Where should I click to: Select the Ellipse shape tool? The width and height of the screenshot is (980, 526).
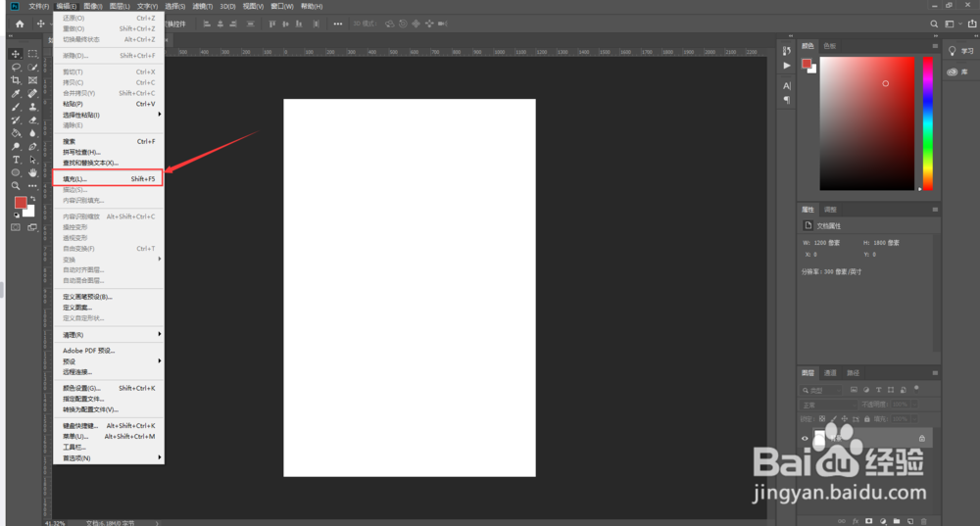(16, 173)
